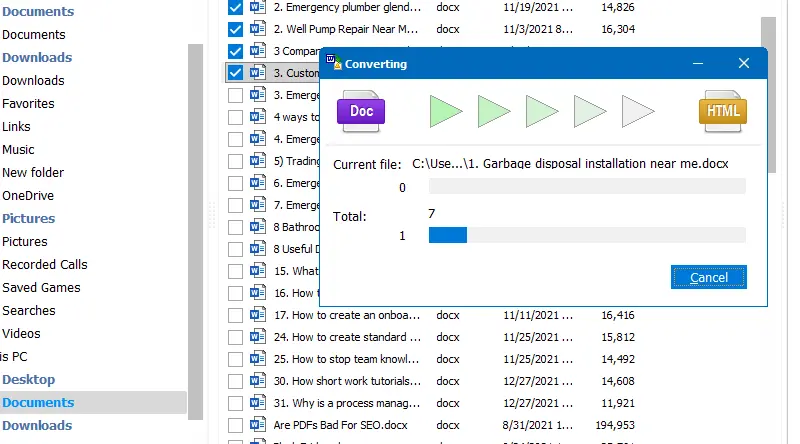Screen dimensions: 800x444
Task: Click the folder tree vertical scrollbar
Action: [x=195, y=230]
